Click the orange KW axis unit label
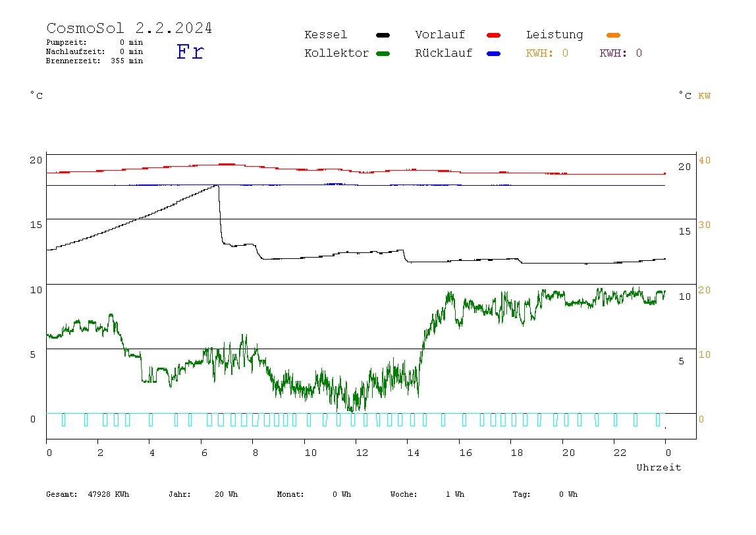756x535 pixels. tap(704, 96)
